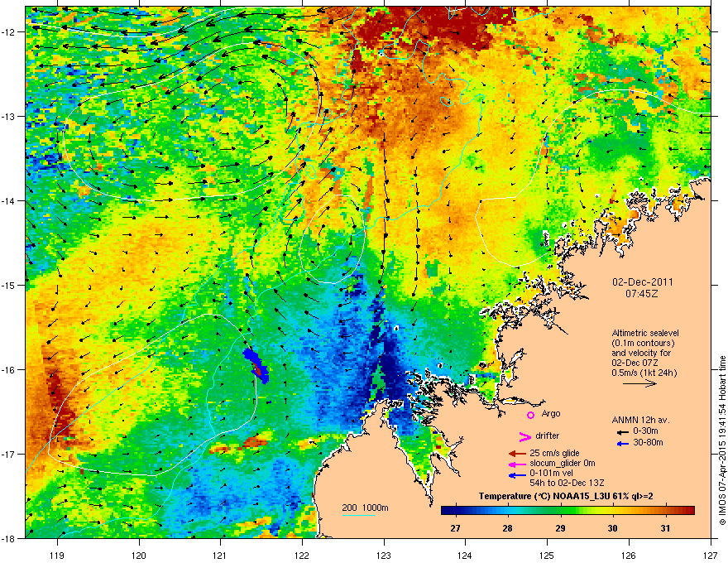Click the latitude tick label -13
Screen dimensions: 728x563
[x=10, y=117]
